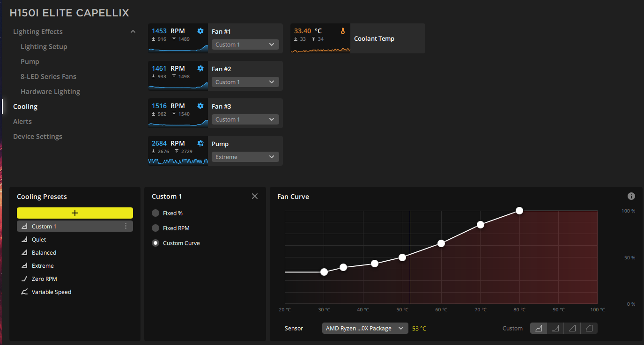
Task: Click the Fan Curve info icon
Action: 631,196
